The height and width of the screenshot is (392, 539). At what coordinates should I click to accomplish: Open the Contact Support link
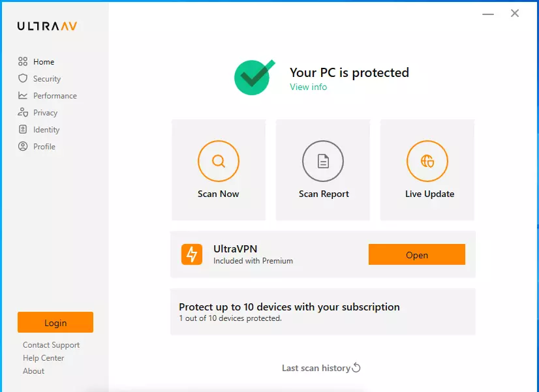point(51,345)
